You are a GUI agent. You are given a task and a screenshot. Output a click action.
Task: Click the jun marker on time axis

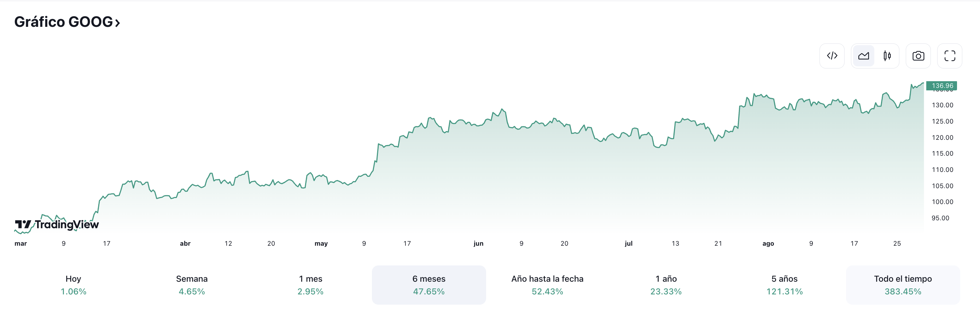pos(478,244)
